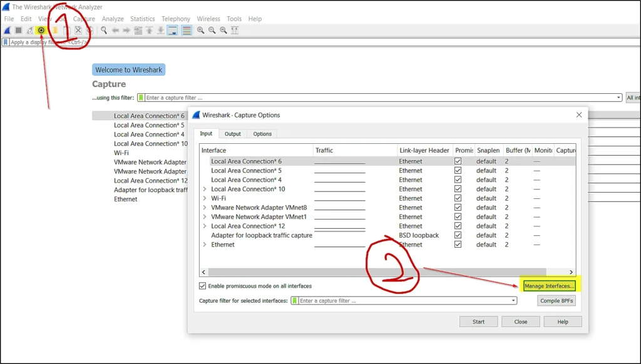The height and width of the screenshot is (364, 641).
Task: Jump to the first packet icon
Action: pos(150,30)
